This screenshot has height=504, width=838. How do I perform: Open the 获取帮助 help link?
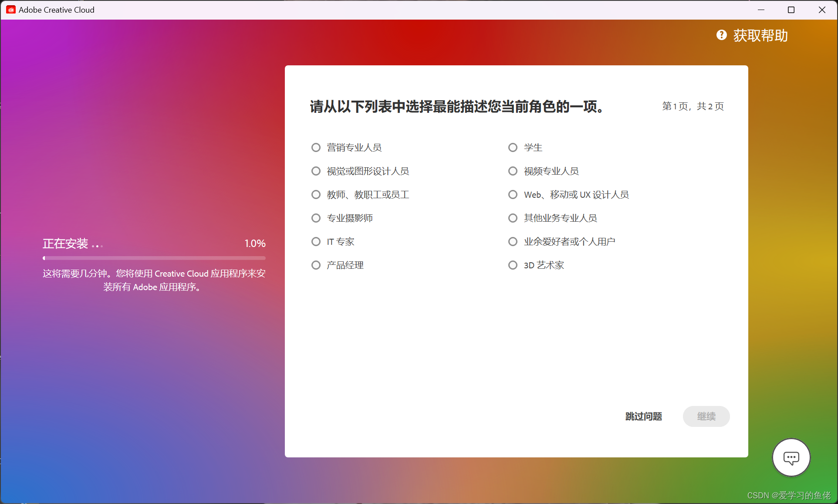coord(760,35)
